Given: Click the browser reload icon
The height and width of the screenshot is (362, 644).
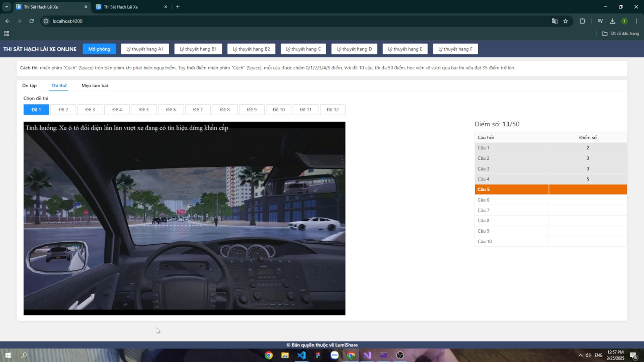Looking at the screenshot, I should pyautogui.click(x=32, y=21).
